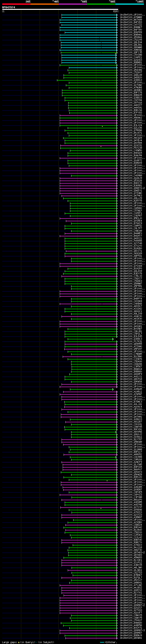
Task: Select label UniRef100_Q9FI35
Action: 131,53
